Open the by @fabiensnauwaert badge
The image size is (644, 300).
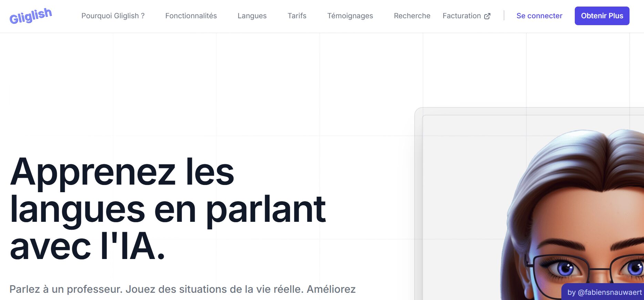coord(604,292)
